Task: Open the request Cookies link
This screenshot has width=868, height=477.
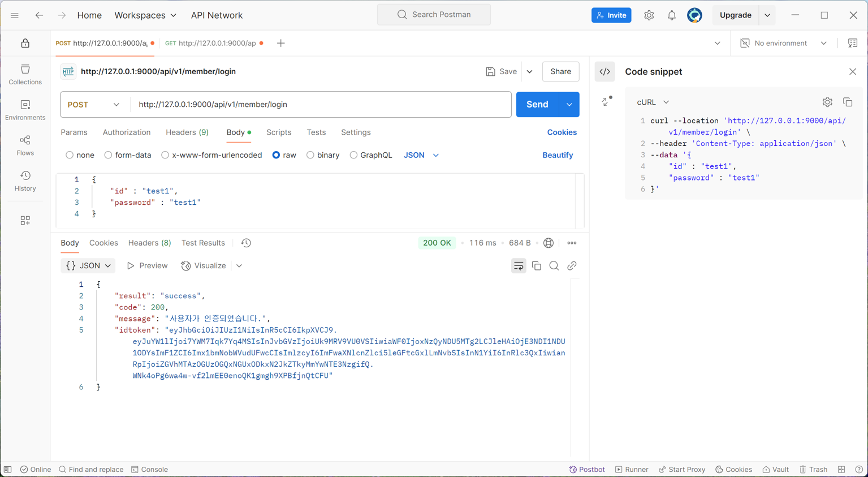Action: (x=562, y=132)
